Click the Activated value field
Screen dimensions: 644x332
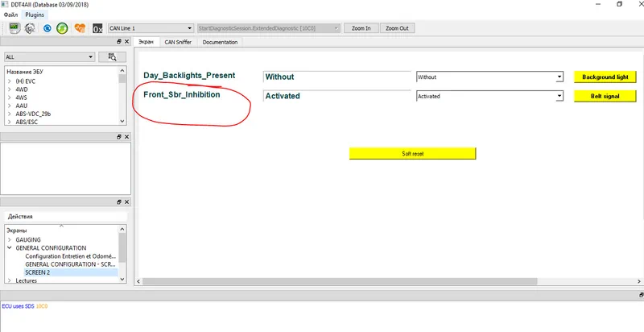(x=336, y=96)
